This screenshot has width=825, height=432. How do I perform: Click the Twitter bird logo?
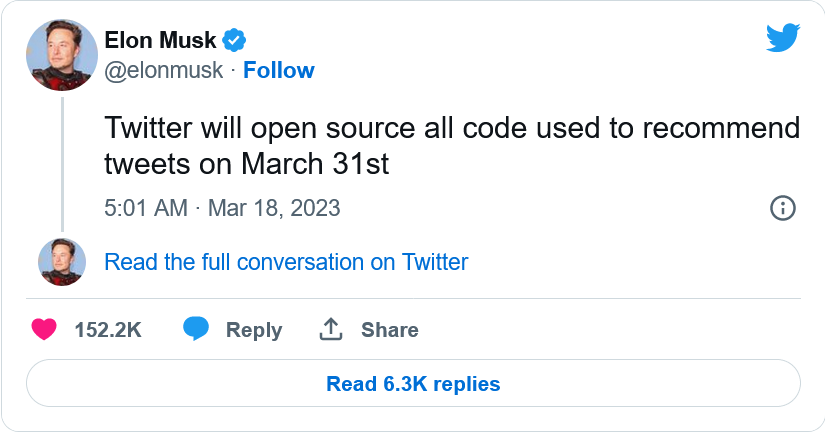pyautogui.click(x=783, y=38)
